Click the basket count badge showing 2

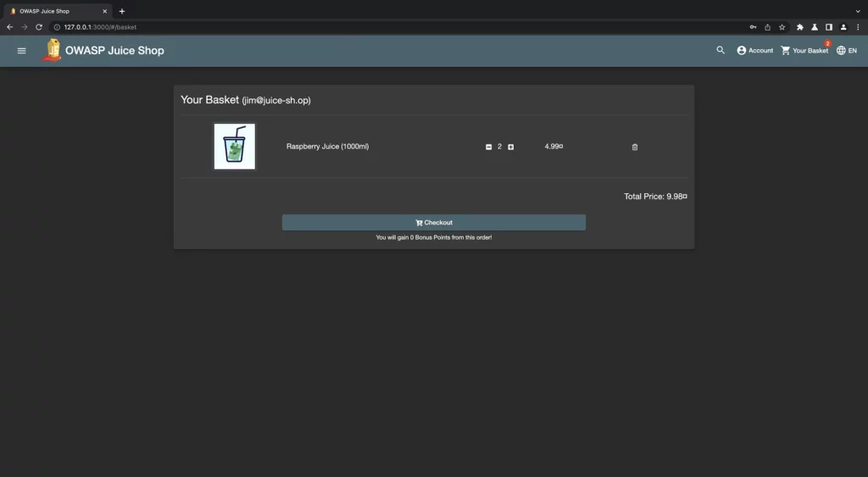tap(827, 43)
